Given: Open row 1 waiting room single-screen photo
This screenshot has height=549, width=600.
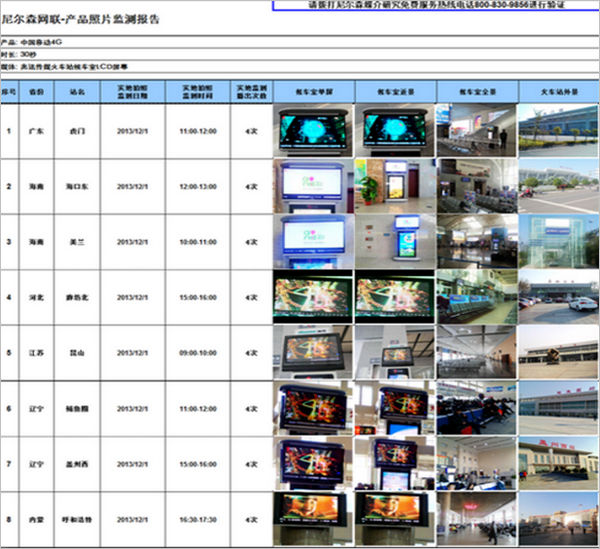Looking at the screenshot, I should pyautogui.click(x=313, y=130).
